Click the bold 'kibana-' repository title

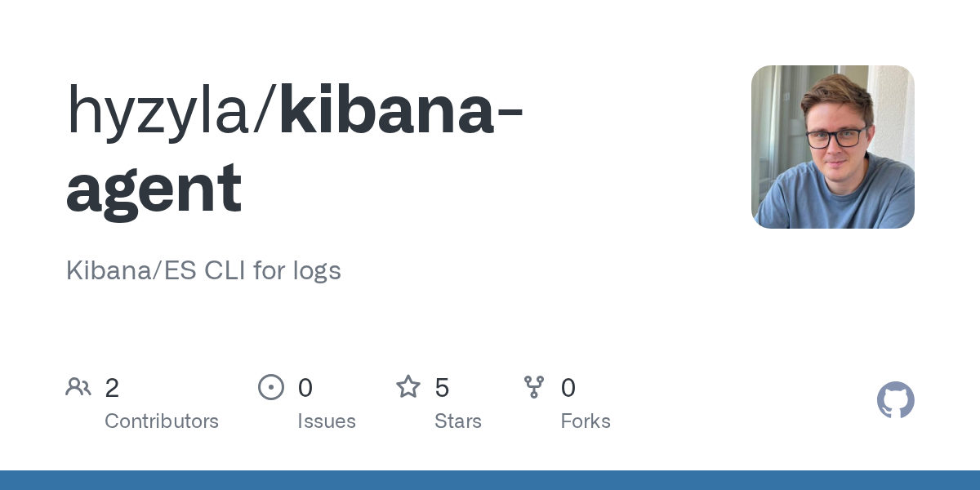pos(401,109)
